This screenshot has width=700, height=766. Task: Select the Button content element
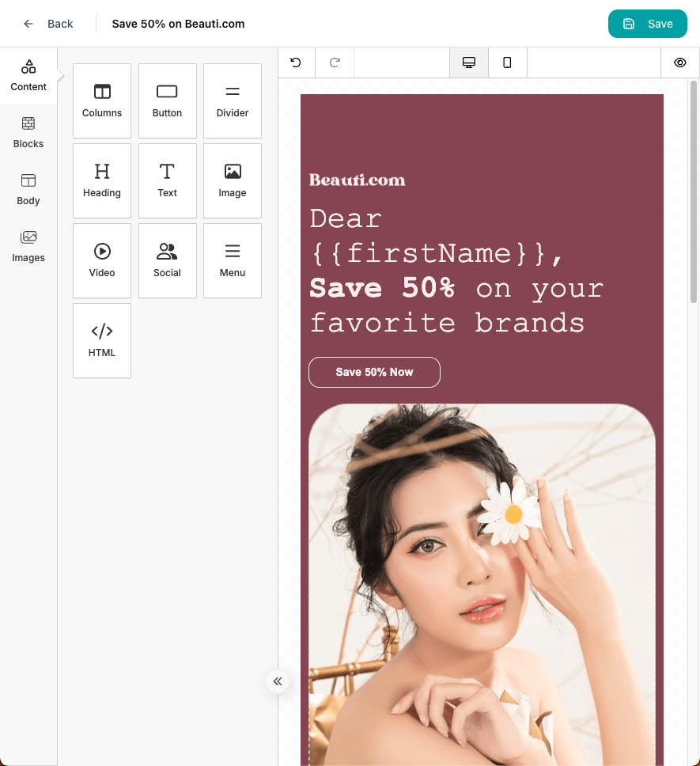167,100
